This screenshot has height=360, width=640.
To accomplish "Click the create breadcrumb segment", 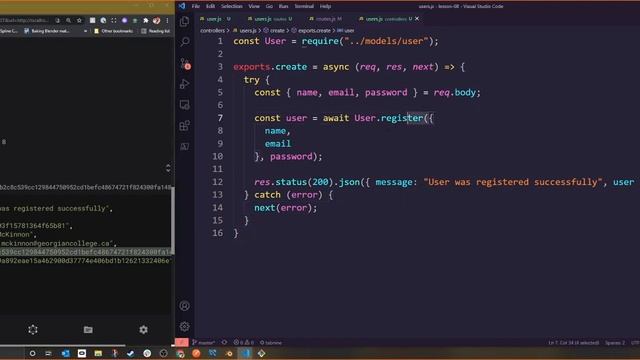I will 274,31.
